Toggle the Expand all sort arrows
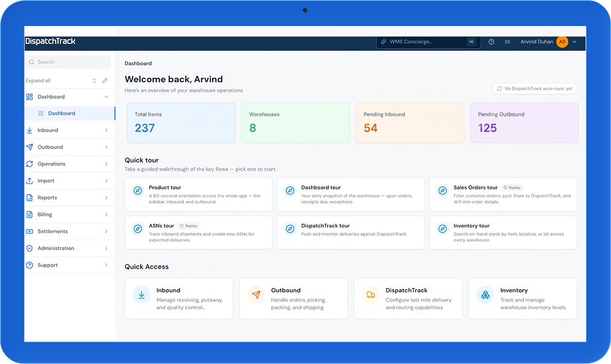611x364 pixels. click(94, 80)
